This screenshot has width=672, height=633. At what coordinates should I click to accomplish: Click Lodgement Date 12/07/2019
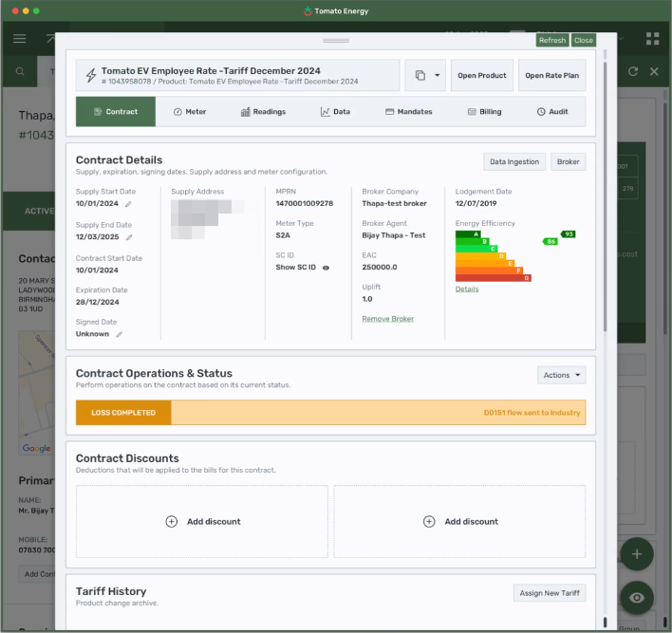click(476, 204)
